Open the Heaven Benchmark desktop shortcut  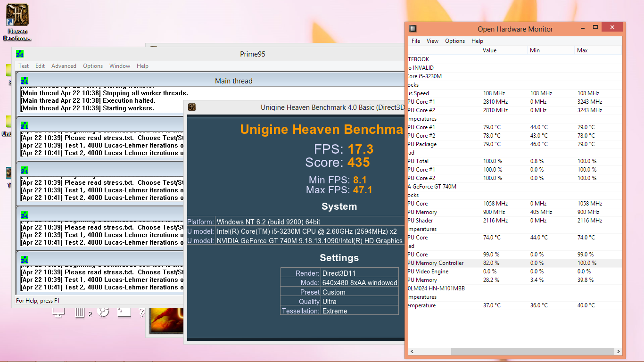(17, 22)
